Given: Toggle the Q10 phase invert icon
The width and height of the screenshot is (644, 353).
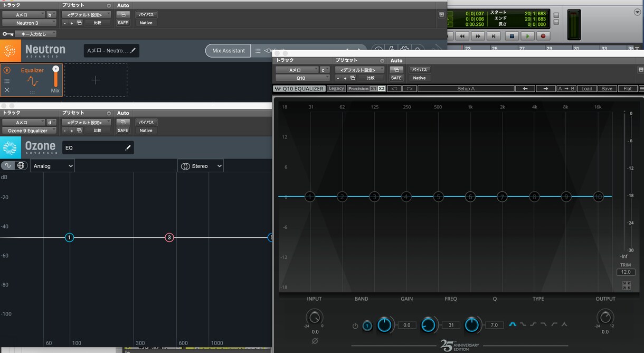Looking at the screenshot, I should (x=315, y=341).
